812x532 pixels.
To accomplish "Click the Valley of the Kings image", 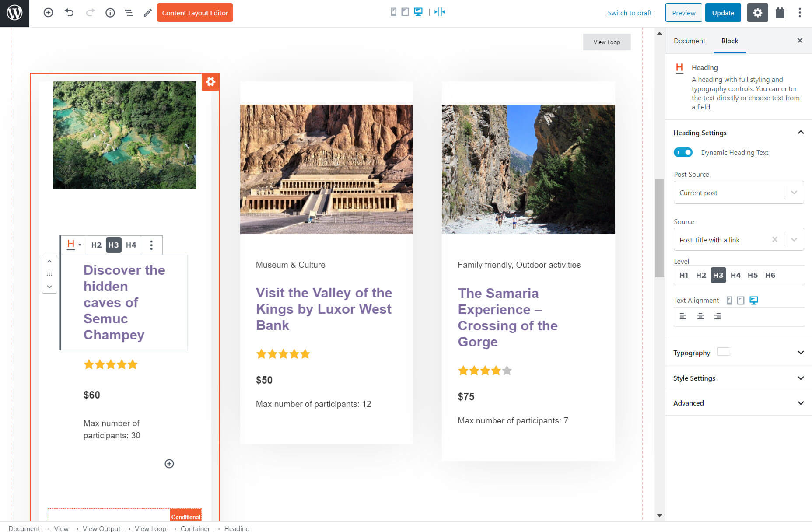I will pos(326,169).
